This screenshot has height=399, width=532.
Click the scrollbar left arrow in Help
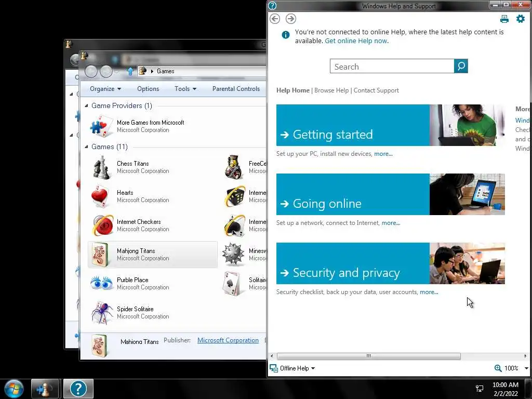point(271,356)
